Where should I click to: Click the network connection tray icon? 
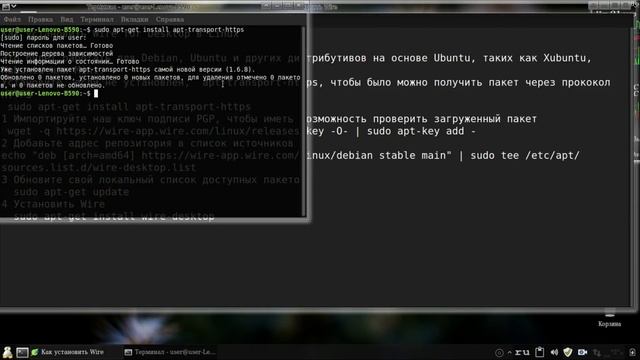[x=597, y=352]
